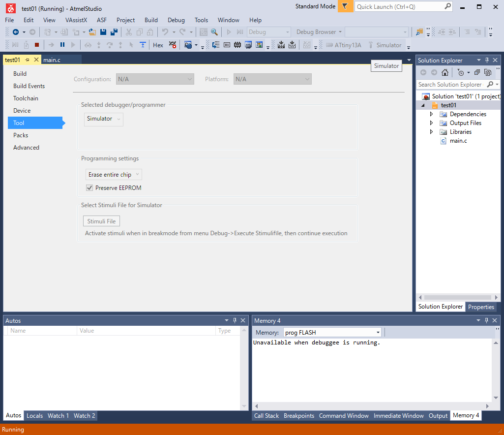Click the disable all breakpoints icon

tap(173, 45)
